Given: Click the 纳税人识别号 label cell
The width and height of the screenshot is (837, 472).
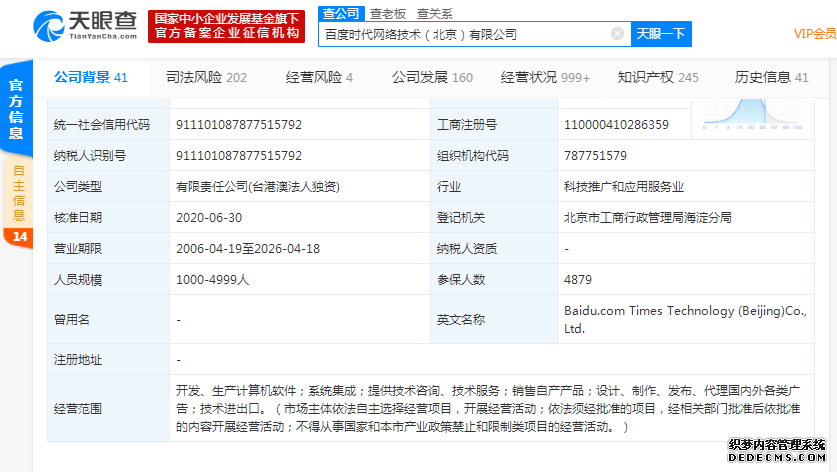Looking at the screenshot, I should 109,155.
